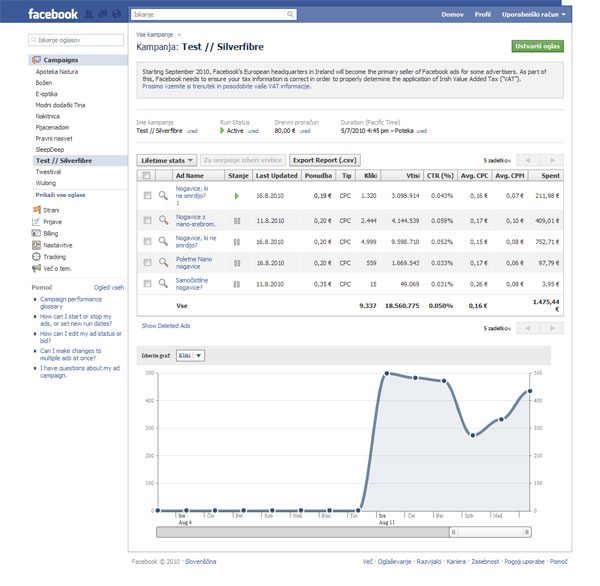Preview ad 'Nogavice z nano-srebrom' magnifier icon

163,220
